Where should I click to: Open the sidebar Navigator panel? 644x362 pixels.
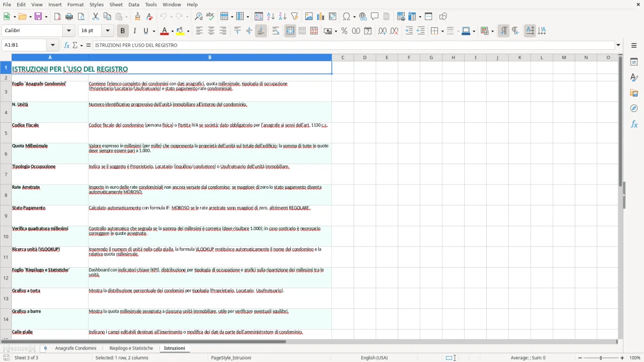634,108
